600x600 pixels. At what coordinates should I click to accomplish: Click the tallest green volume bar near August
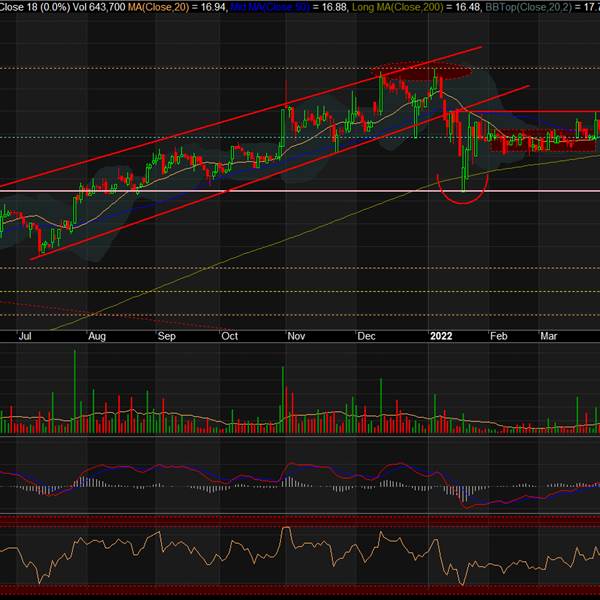click(77, 392)
